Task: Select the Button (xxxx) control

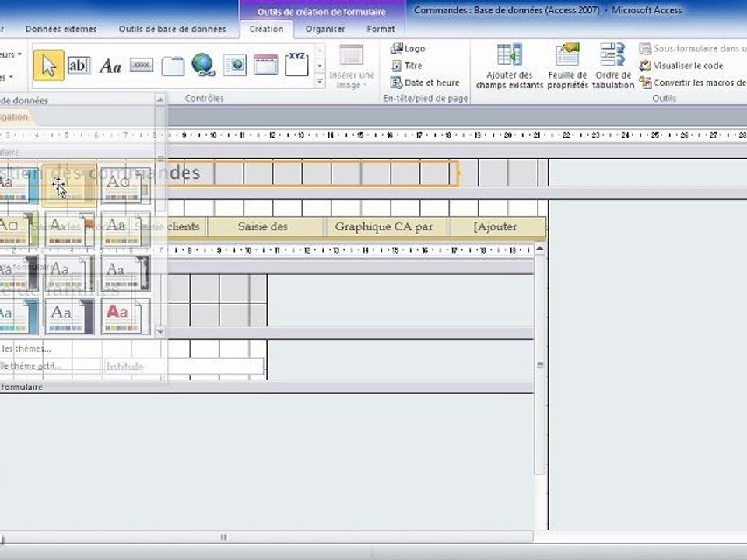Action: [x=142, y=65]
